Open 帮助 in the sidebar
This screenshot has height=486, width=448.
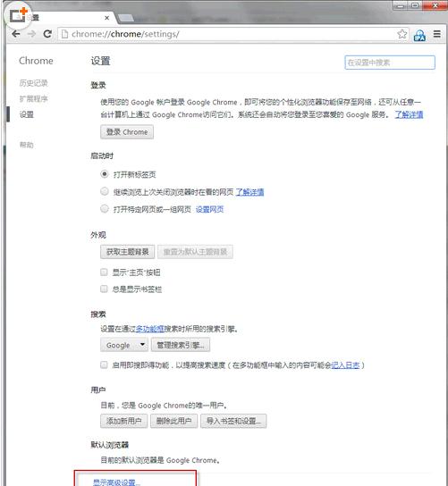26,145
